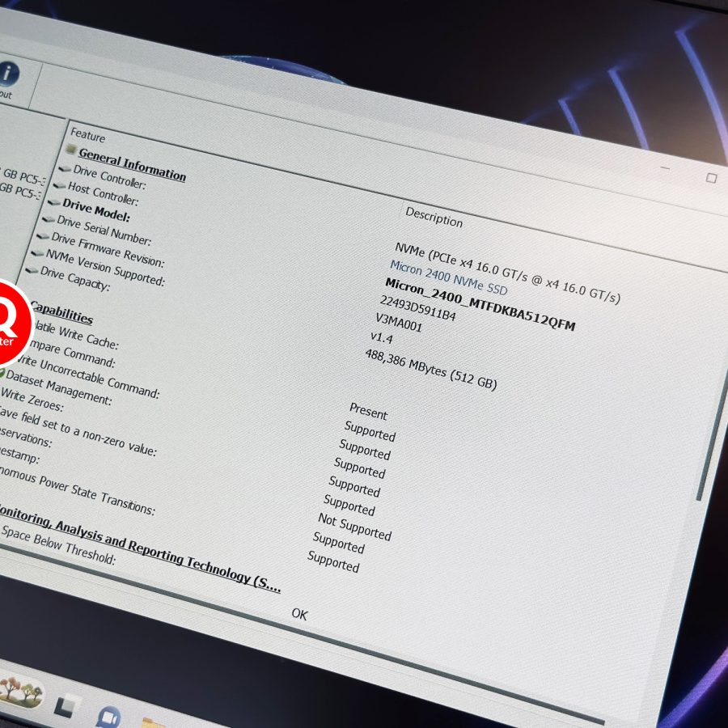Screen dimensions: 728x728
Task: Maximize the HWiNFO window
Action: click(711, 178)
